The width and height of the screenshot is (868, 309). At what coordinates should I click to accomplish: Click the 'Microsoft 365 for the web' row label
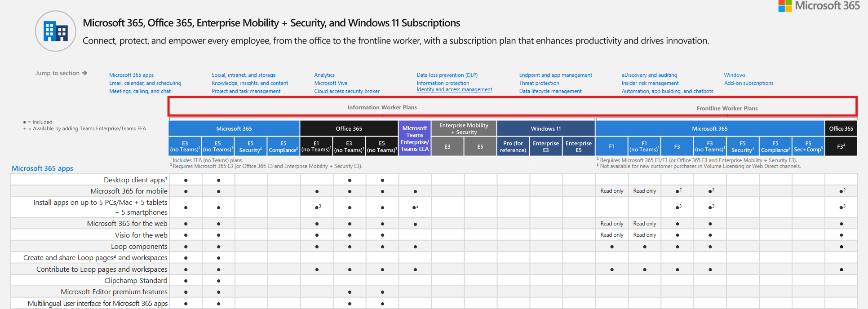127,224
